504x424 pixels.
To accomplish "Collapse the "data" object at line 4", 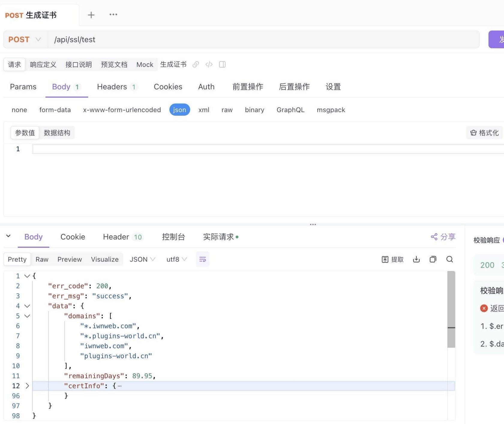I will (27, 306).
